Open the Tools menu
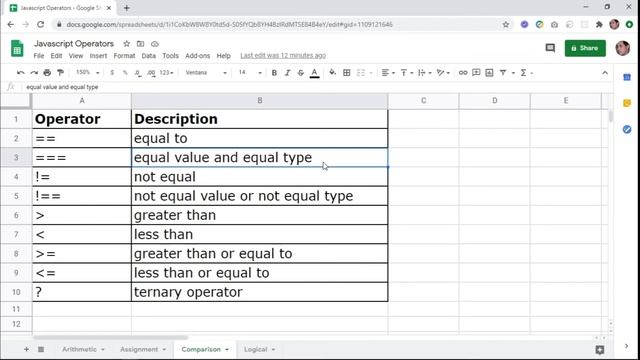 click(x=170, y=56)
